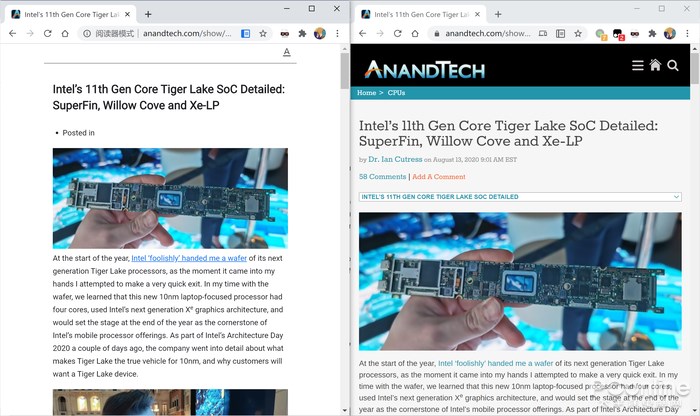The height and width of the screenshot is (416, 700).
Task: Open a new tab in the left window
Action: click(x=148, y=14)
